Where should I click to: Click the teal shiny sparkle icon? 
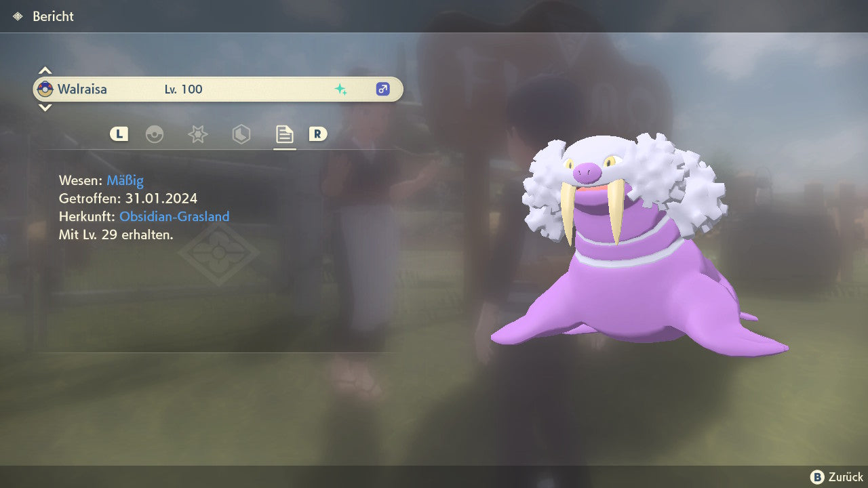[340, 89]
